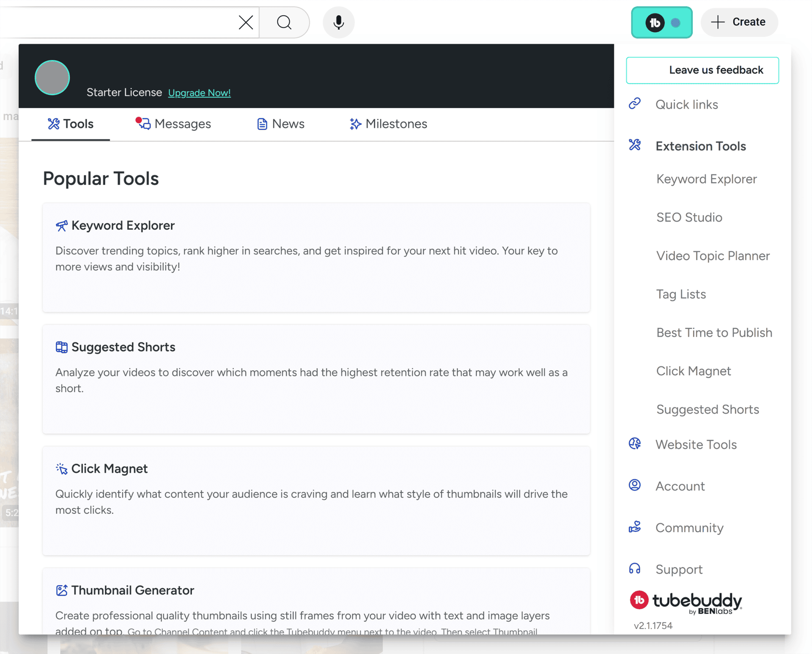
Task: Open Video Topic Planner
Action: (713, 256)
